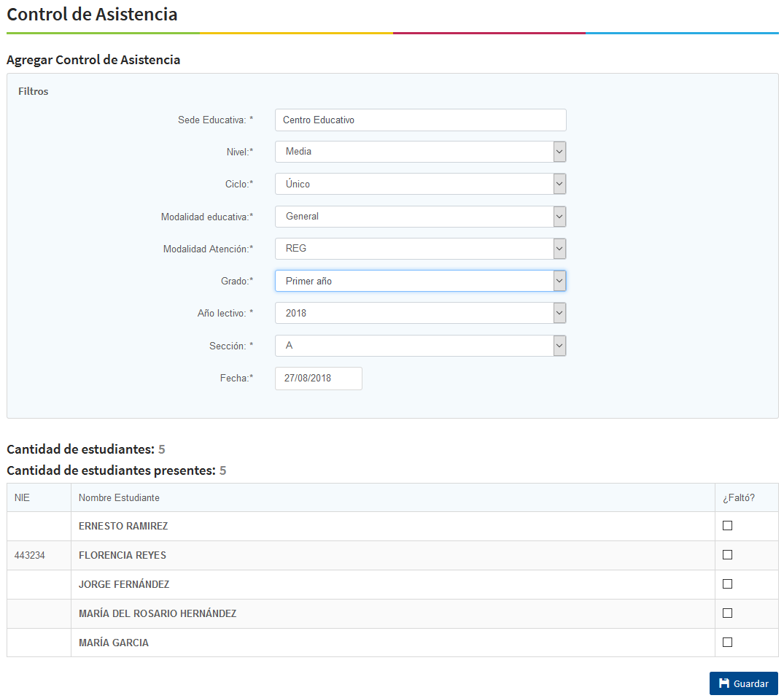This screenshot has height=698, width=784.
Task: Expand the Ciclo dropdown
Action: click(420, 184)
